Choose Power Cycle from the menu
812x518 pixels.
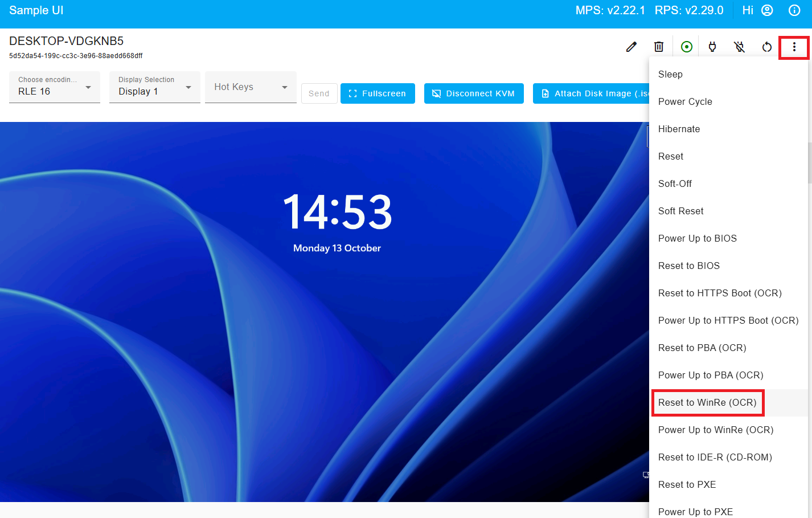pos(685,101)
